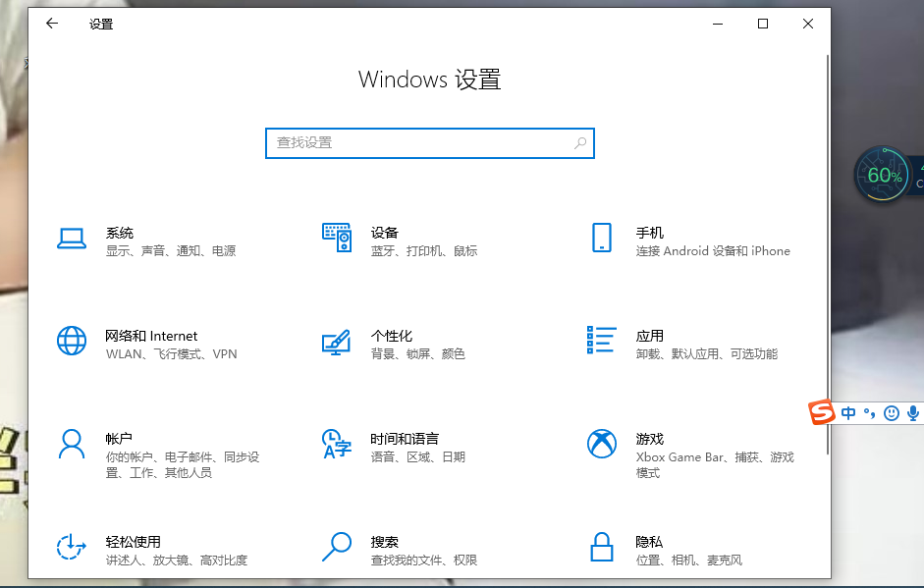
Task: Open 个性化 (Personalization) icon
Action: click(336, 341)
